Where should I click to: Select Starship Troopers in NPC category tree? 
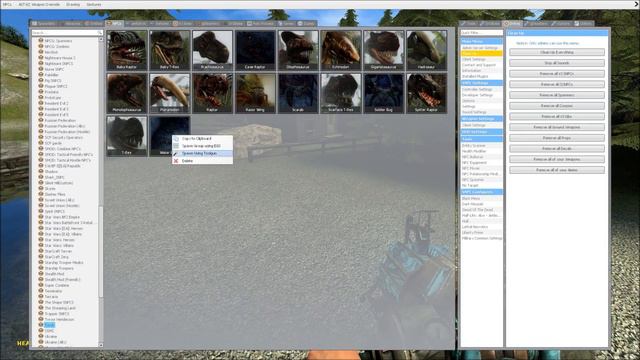click(x=59, y=268)
